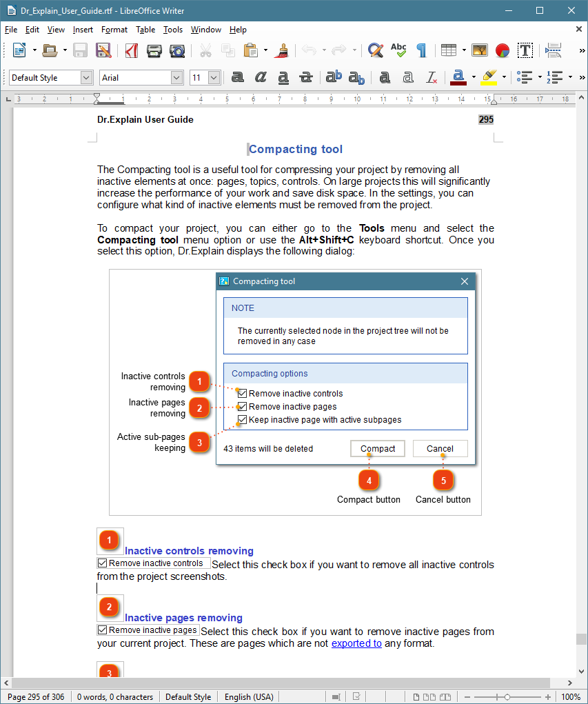Click the Paste clipboard icon
Screen dimensions: 588x704
coord(251,50)
